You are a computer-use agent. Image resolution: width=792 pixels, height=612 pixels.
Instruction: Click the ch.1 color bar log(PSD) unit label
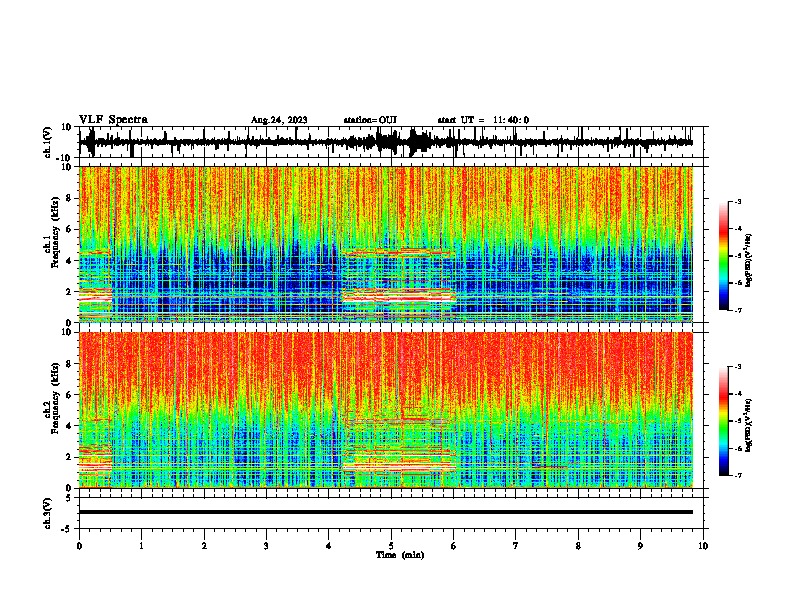pos(748,261)
